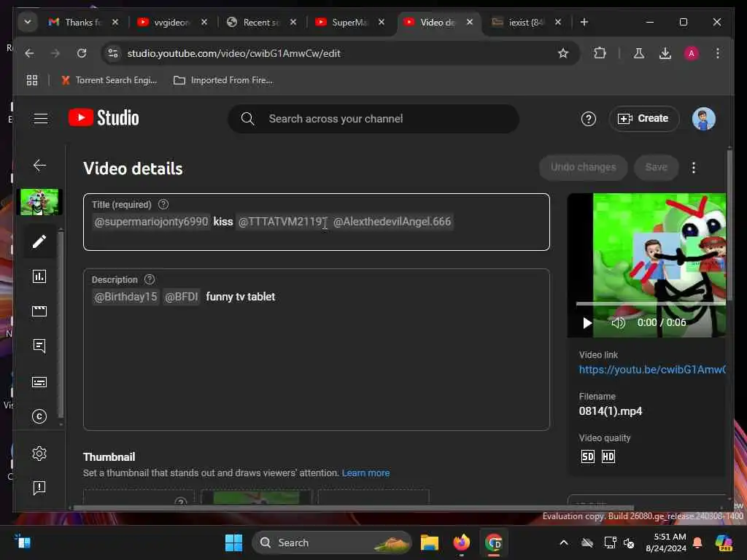Click the @AlexthedevilAngel.666 mention in title
Screen dimensions: 747x560
point(392,222)
